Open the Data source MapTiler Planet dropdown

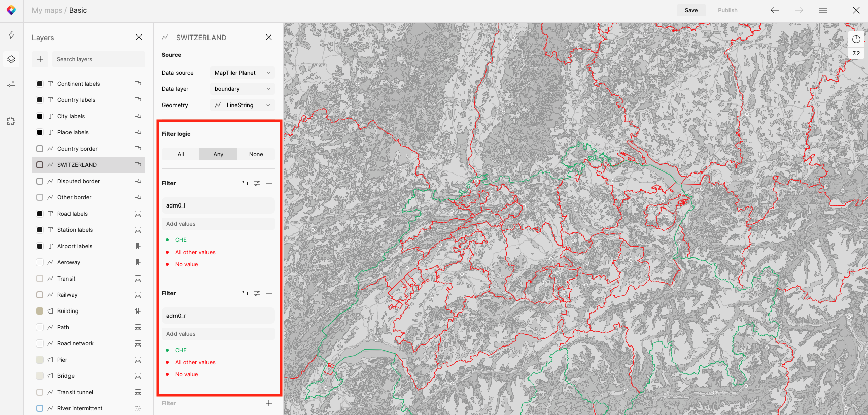(x=242, y=73)
